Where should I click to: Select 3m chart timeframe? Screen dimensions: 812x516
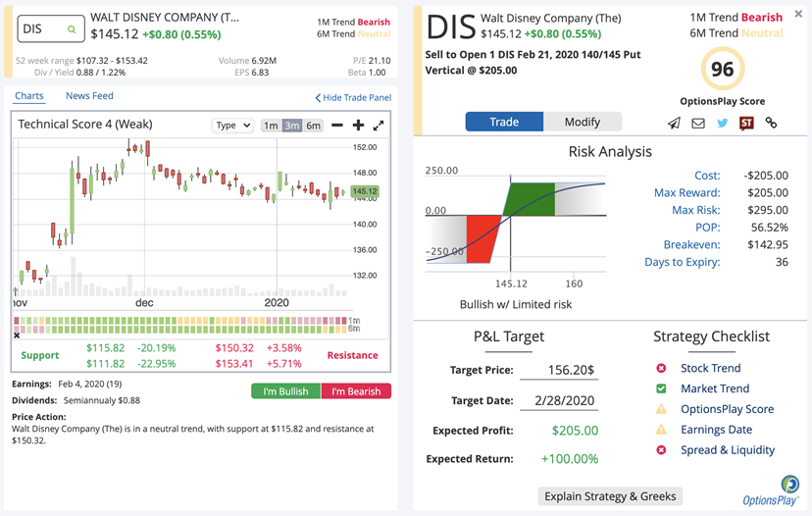292,126
